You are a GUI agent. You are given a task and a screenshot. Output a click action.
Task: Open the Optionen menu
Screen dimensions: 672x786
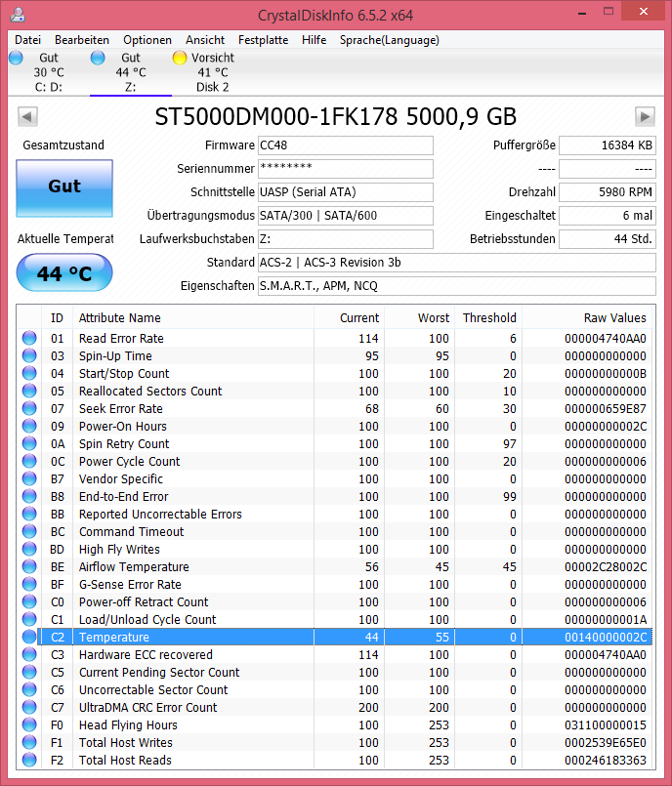[147, 40]
